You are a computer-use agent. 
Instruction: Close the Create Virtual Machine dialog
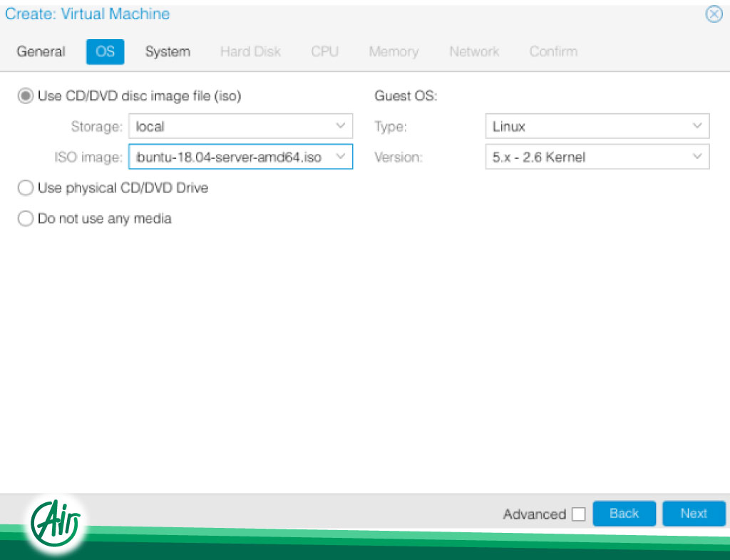coord(714,14)
